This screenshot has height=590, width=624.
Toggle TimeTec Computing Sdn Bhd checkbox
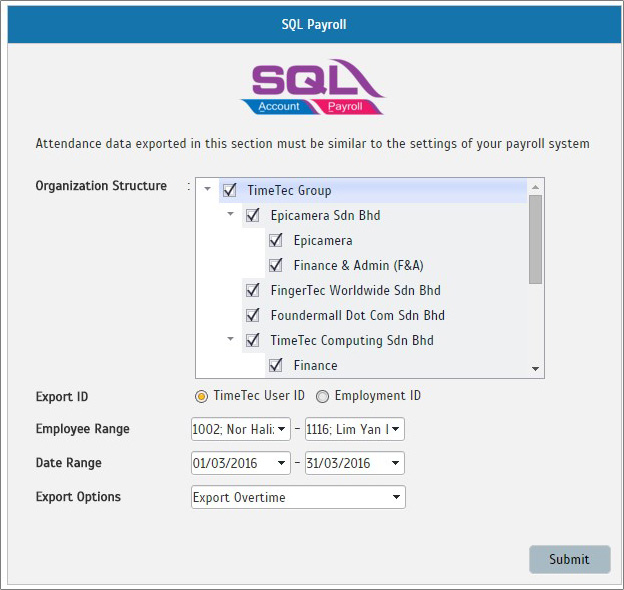pos(253,341)
